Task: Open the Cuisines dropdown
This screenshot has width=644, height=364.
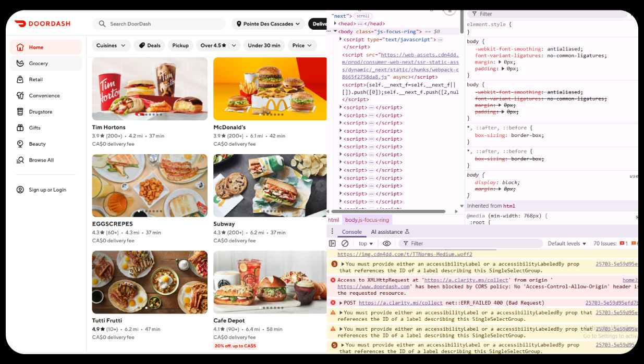Action: coord(111,46)
